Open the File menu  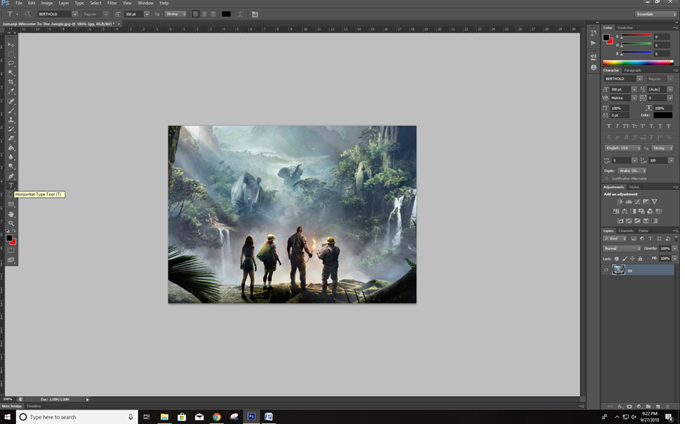coord(19,3)
